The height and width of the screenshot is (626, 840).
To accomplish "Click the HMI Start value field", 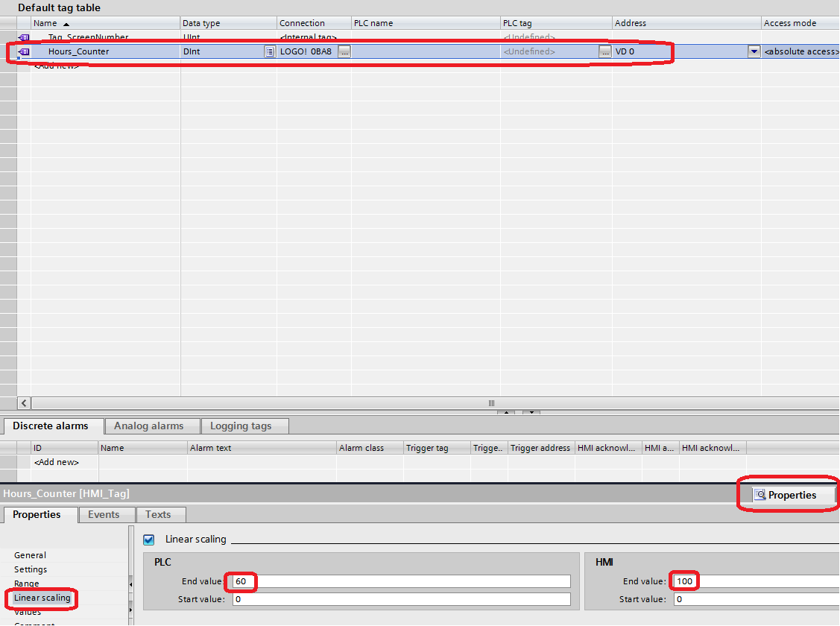I will tap(757, 599).
